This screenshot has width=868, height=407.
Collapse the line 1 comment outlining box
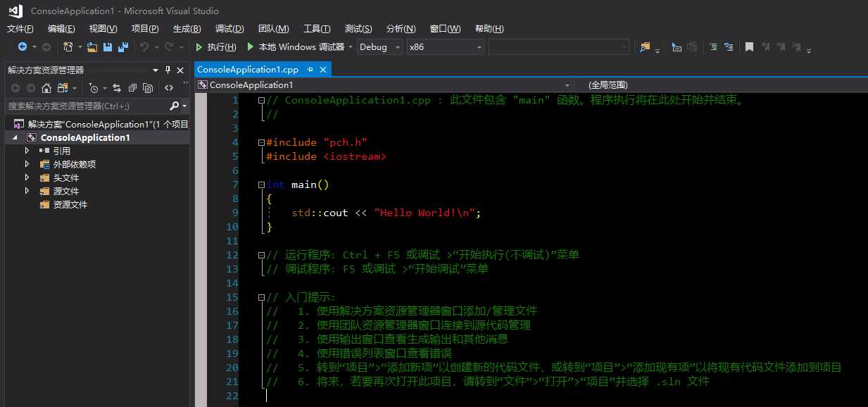pos(261,100)
